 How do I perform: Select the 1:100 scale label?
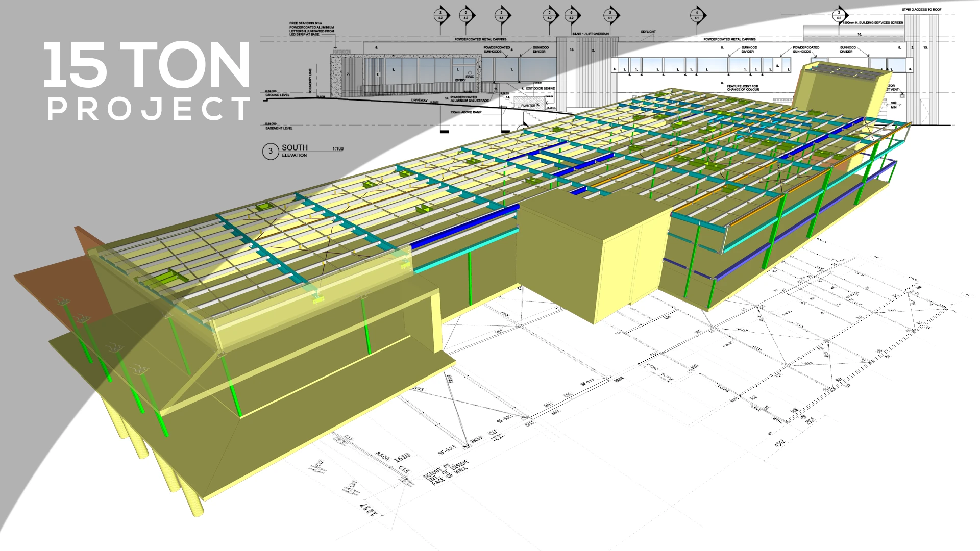coord(337,149)
